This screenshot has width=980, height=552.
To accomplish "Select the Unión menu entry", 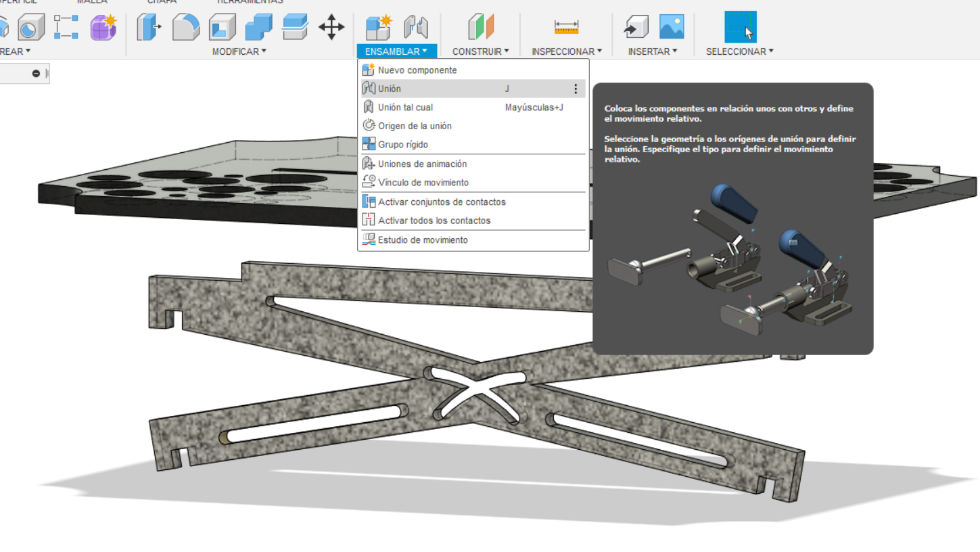I will [473, 89].
